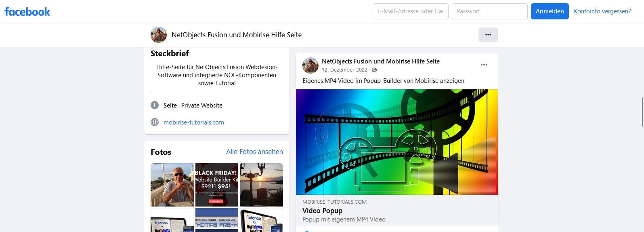Click the page's vertical scrollbar thumb

pos(642,112)
